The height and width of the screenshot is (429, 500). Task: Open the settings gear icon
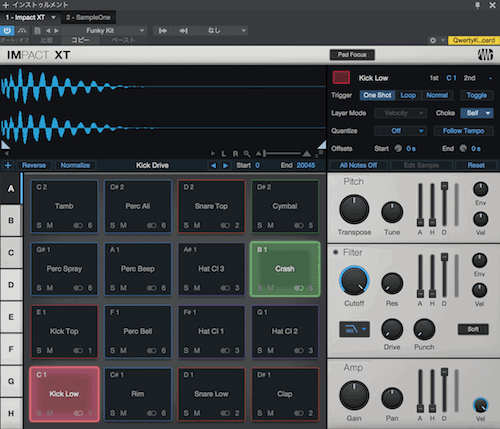433,40
